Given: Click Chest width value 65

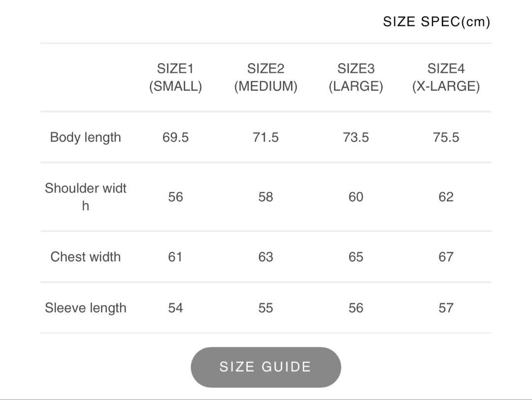Looking at the screenshot, I should (x=356, y=257).
